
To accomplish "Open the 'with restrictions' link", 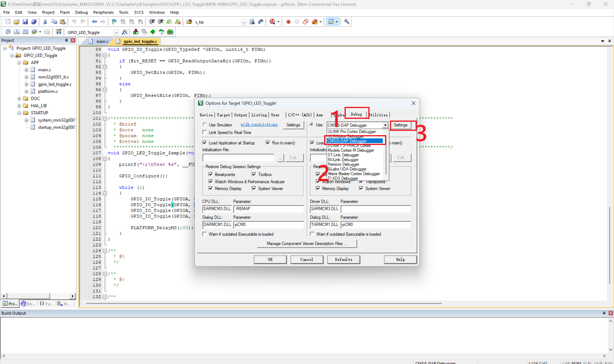I will point(259,125).
